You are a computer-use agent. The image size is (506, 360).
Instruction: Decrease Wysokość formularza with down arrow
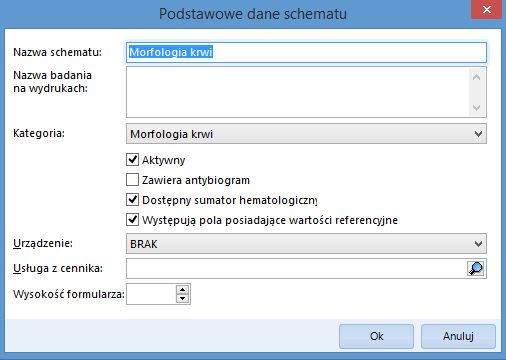pyautogui.click(x=182, y=298)
